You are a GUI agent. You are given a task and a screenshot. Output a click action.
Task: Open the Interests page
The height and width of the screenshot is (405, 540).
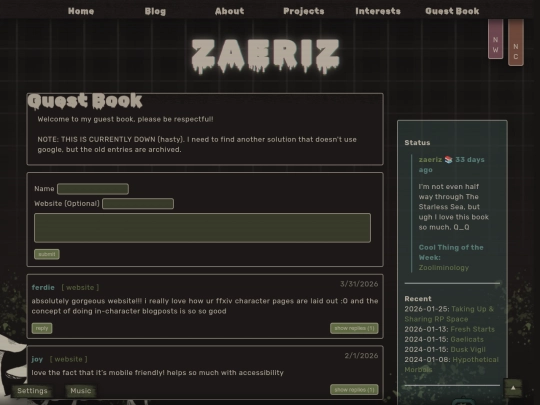point(378,11)
